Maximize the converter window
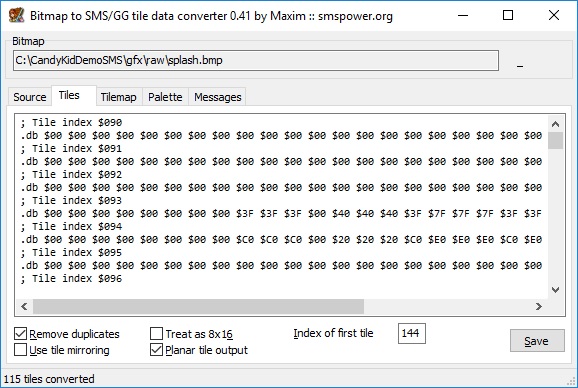Viewport: 578px width, 388px height. click(x=508, y=15)
